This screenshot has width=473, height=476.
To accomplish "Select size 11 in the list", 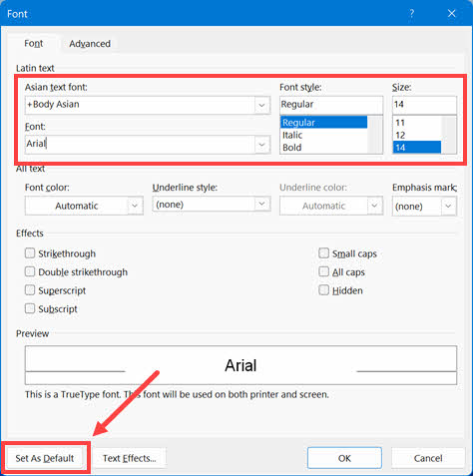I will pyautogui.click(x=417, y=123).
